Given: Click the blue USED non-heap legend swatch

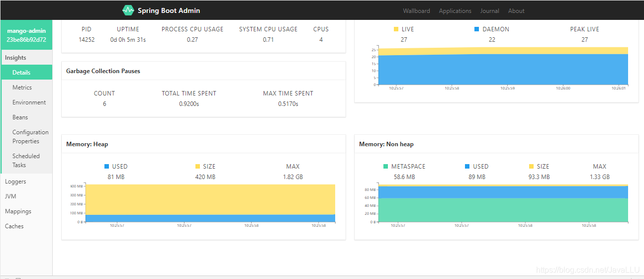Looking at the screenshot, I should click(x=467, y=167).
